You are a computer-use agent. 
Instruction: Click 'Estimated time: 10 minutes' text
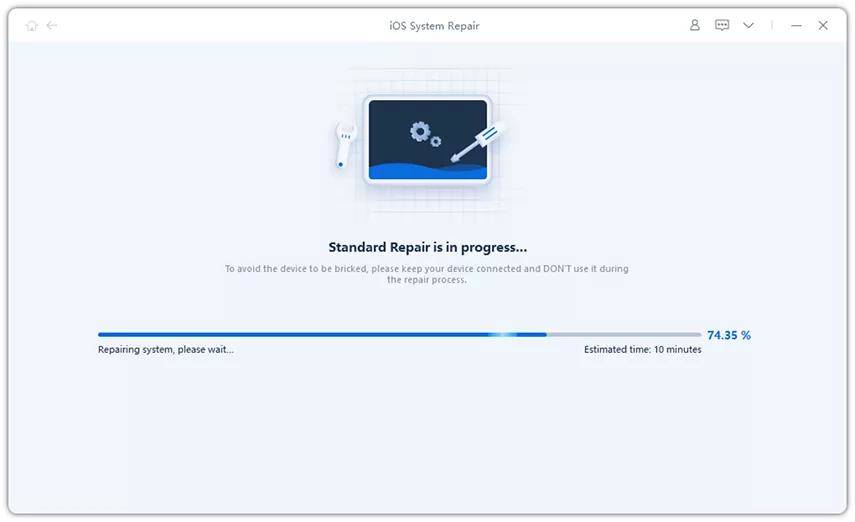(x=642, y=349)
